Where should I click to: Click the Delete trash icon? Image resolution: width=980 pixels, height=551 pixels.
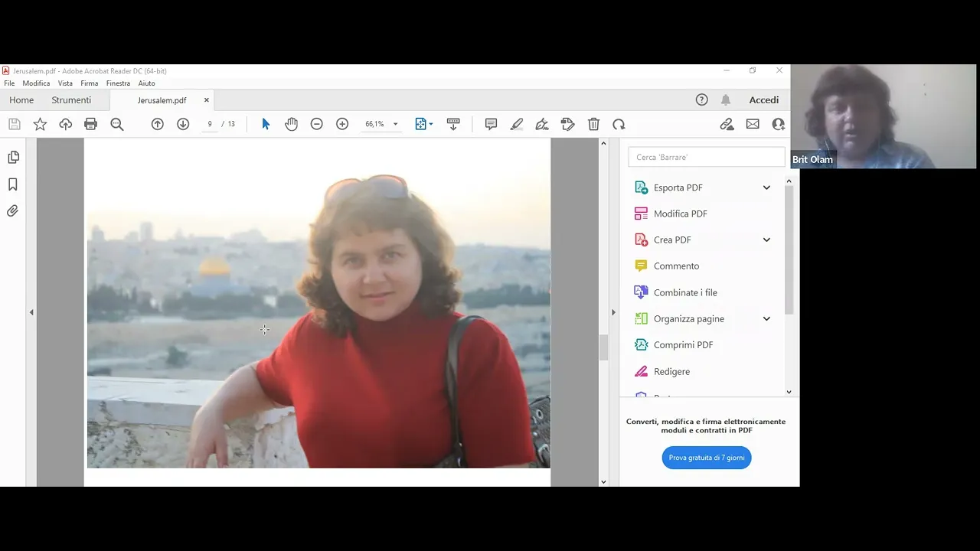pos(593,124)
